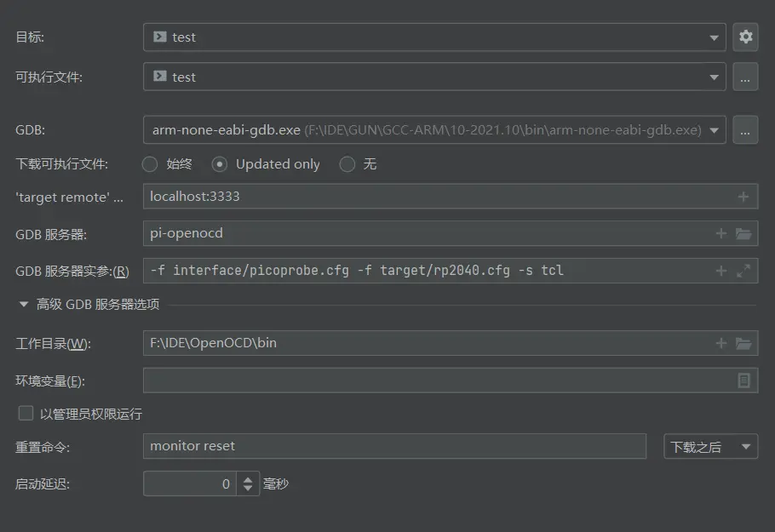Click the plus icon in GDB 服务器实参 field
775x532 pixels.
(721, 271)
